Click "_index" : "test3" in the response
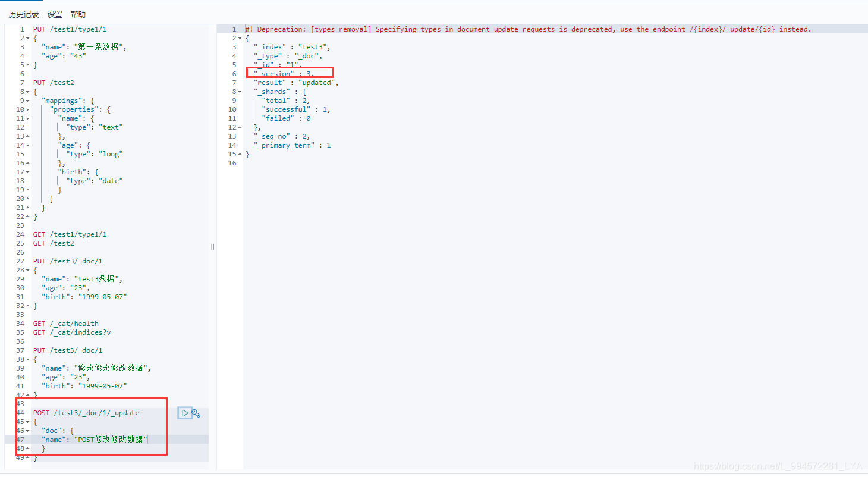Image resolution: width=868 pixels, height=477 pixels. coord(292,47)
